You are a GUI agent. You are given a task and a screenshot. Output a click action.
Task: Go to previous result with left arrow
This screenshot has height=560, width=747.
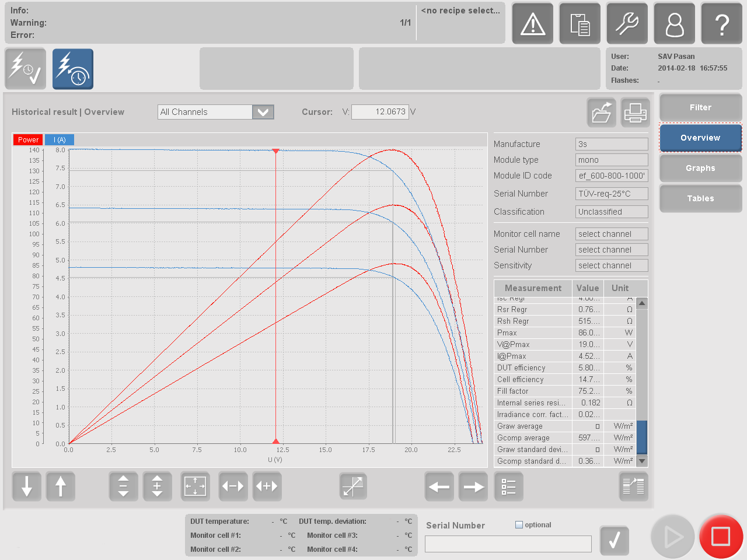(x=439, y=486)
